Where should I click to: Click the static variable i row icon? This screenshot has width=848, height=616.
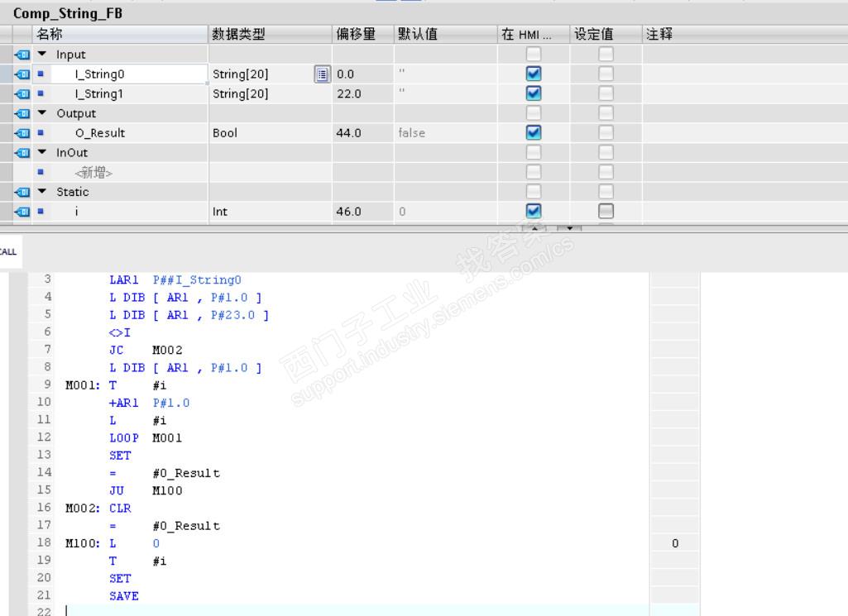tap(22, 212)
